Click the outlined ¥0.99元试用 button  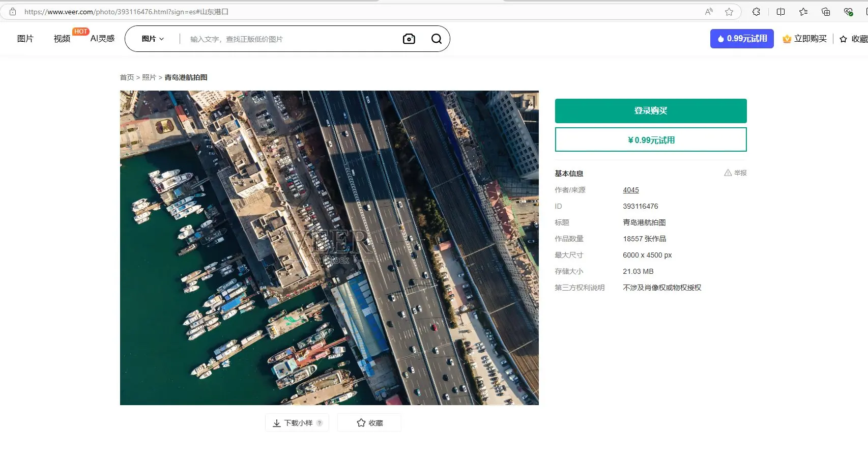pos(650,140)
